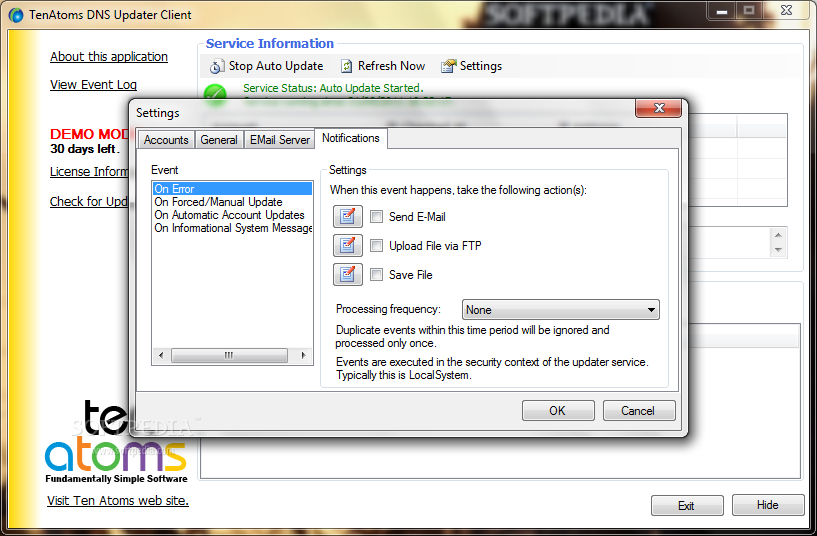Click the green service status checkmark icon
This screenshot has width=817, height=536.
[x=215, y=94]
